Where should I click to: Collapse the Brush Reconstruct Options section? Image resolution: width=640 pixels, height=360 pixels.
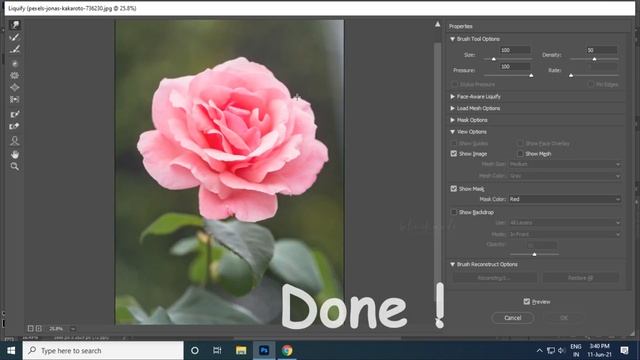pos(452,264)
